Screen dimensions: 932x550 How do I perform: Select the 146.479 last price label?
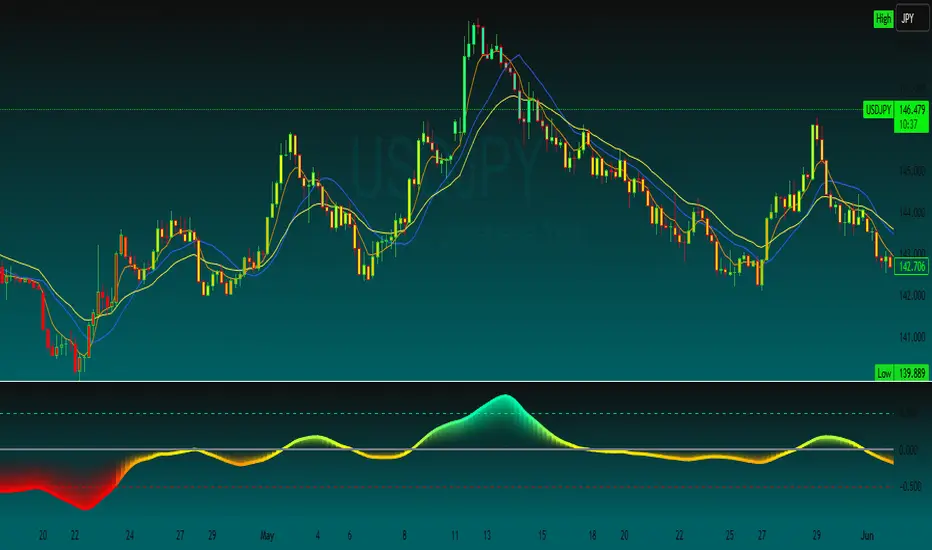[x=912, y=110]
